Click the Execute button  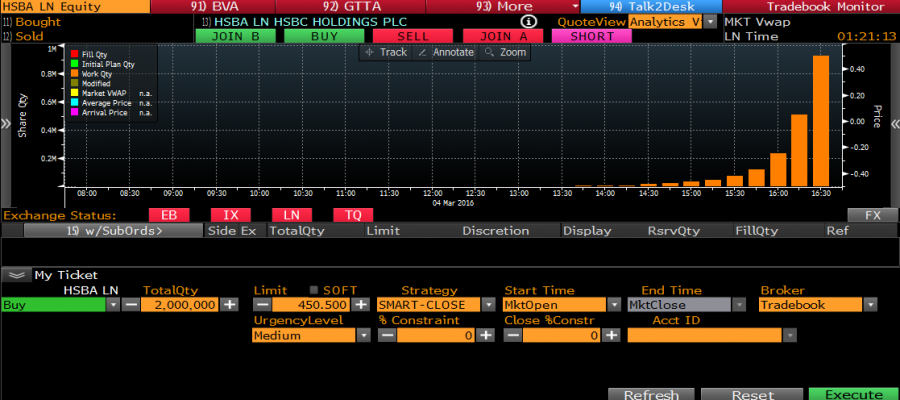[x=854, y=394]
